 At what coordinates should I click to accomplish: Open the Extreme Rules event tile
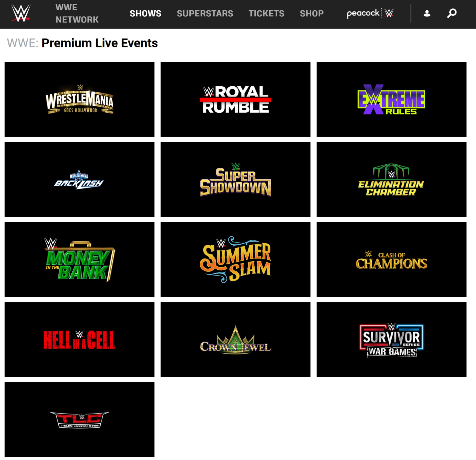coord(391,99)
